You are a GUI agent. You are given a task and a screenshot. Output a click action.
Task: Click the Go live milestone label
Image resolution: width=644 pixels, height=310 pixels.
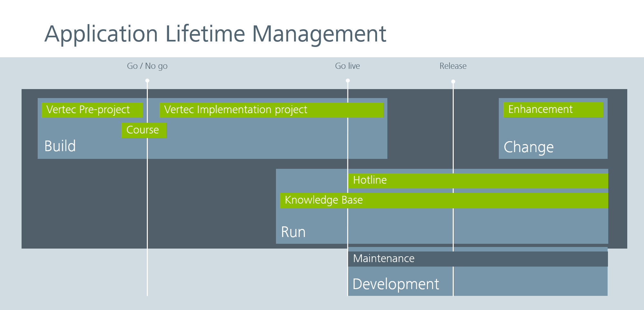tap(347, 66)
